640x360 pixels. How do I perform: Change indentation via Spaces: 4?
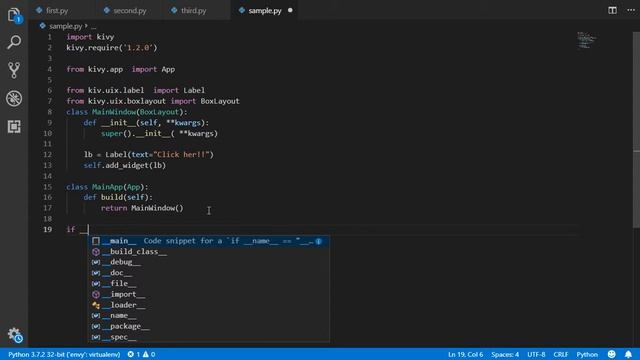pyautogui.click(x=505, y=354)
